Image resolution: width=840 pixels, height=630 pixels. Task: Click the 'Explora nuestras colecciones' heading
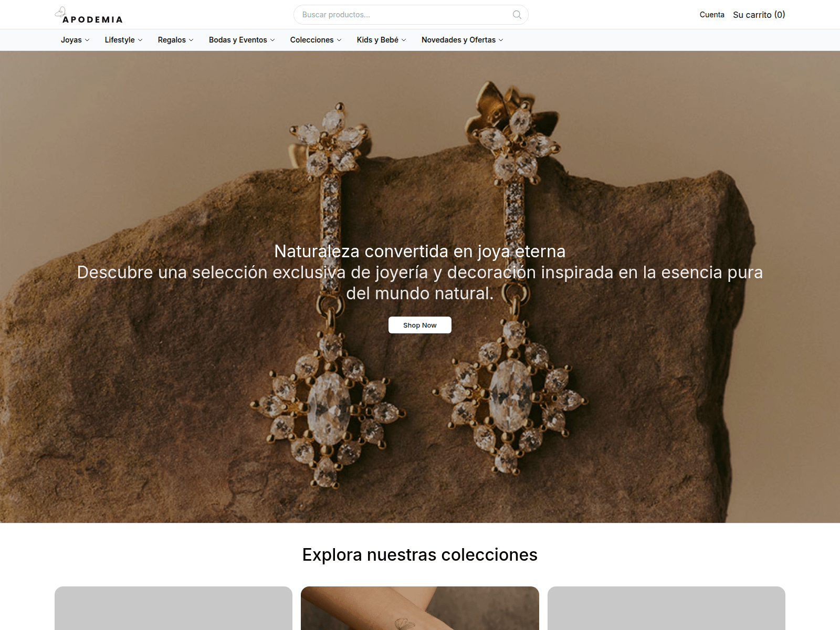tap(420, 555)
